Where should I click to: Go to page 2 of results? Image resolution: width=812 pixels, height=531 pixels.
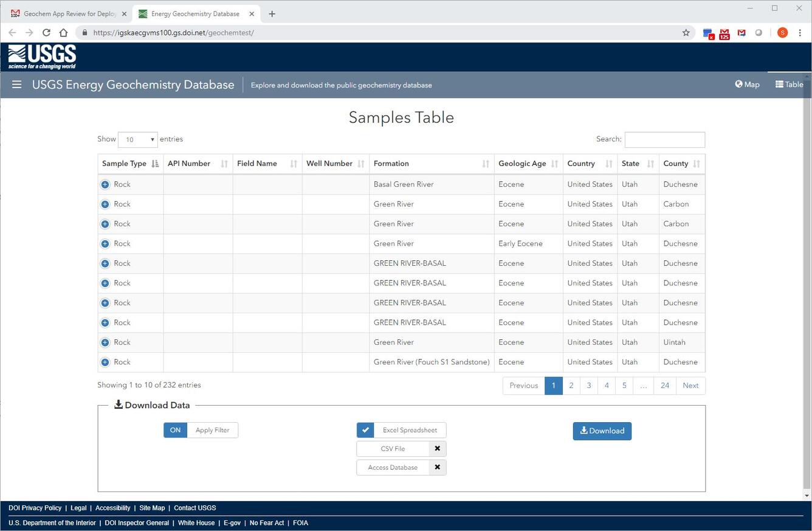571,386
